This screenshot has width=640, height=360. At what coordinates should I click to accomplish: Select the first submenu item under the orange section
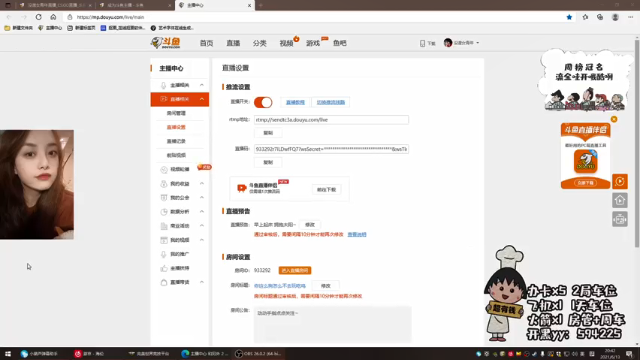pos(176,113)
